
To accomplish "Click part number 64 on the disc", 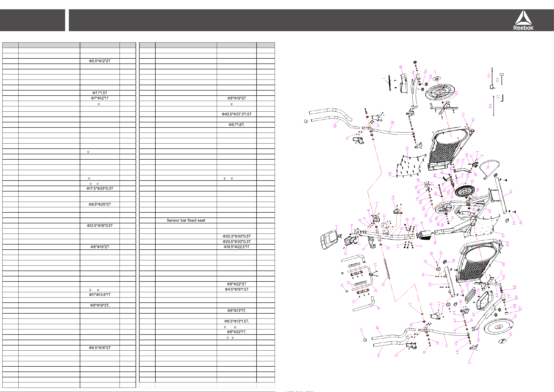I will click(x=515, y=316).
